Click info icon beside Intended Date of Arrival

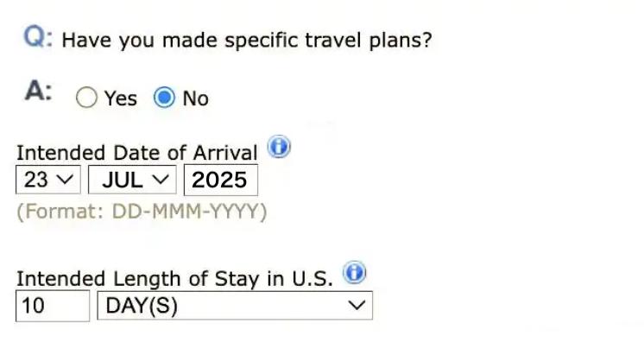[278, 148]
